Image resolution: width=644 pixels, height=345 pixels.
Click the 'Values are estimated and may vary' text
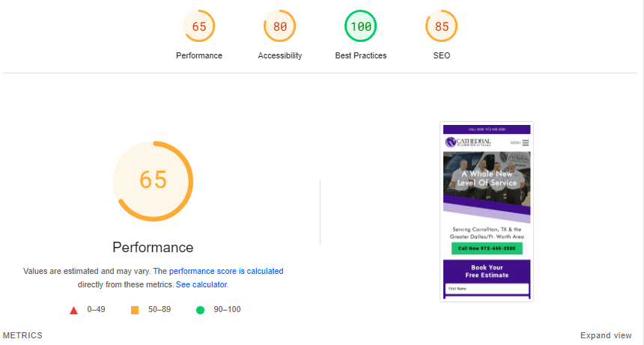pos(86,271)
